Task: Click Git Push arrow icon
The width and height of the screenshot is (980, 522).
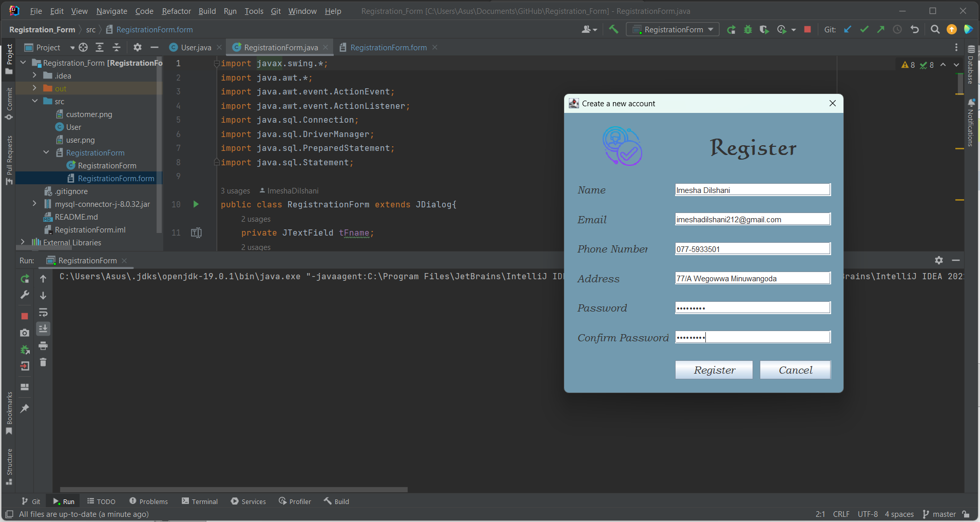Action: pyautogui.click(x=881, y=29)
